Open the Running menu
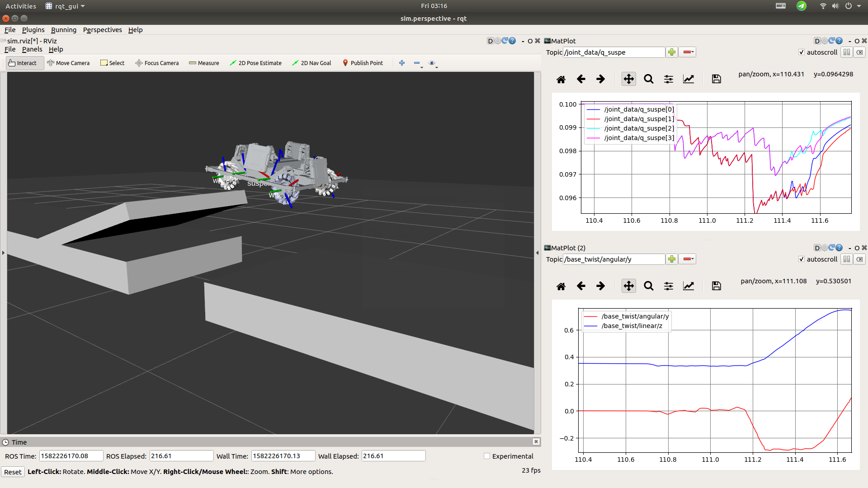The width and height of the screenshot is (868, 488). pos(64,30)
